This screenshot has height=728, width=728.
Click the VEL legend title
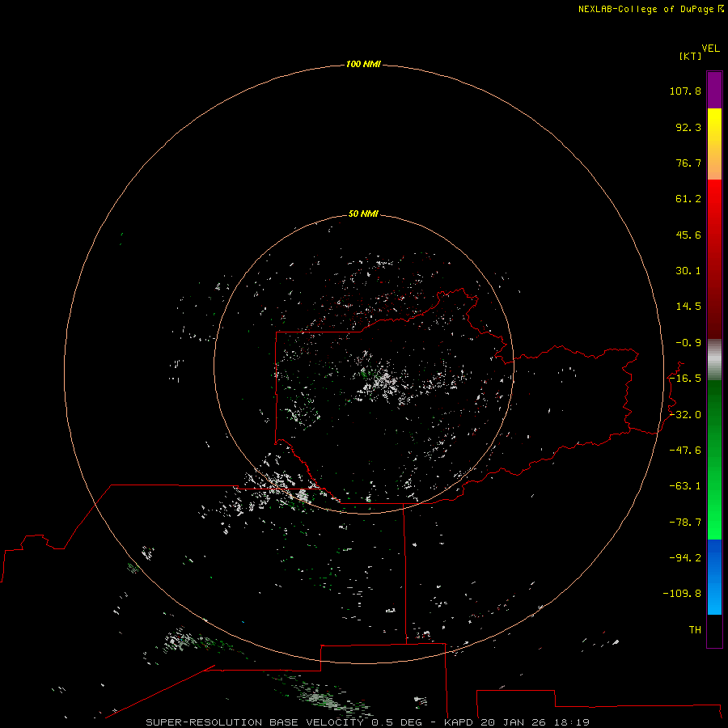point(710,49)
